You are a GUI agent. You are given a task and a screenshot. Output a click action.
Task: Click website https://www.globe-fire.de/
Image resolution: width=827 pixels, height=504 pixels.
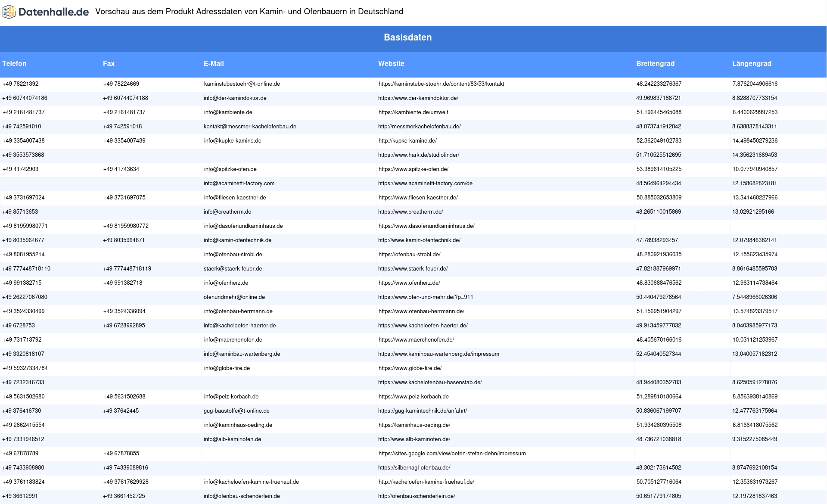coord(410,368)
